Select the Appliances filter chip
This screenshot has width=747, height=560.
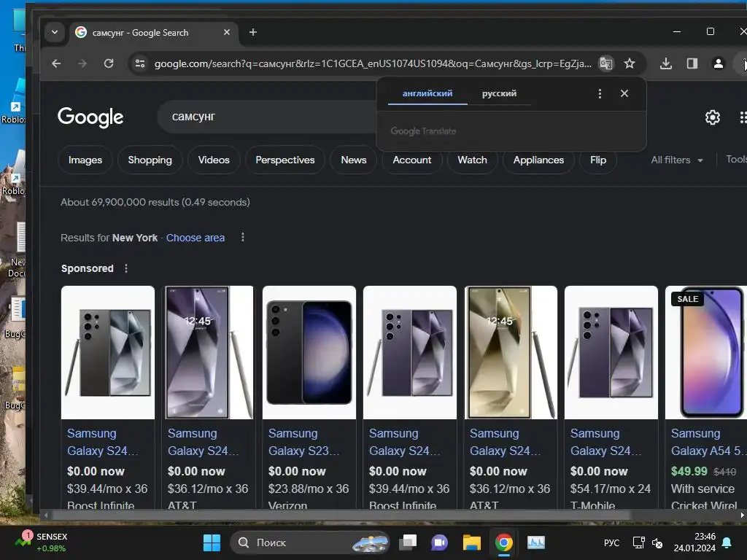538,160
